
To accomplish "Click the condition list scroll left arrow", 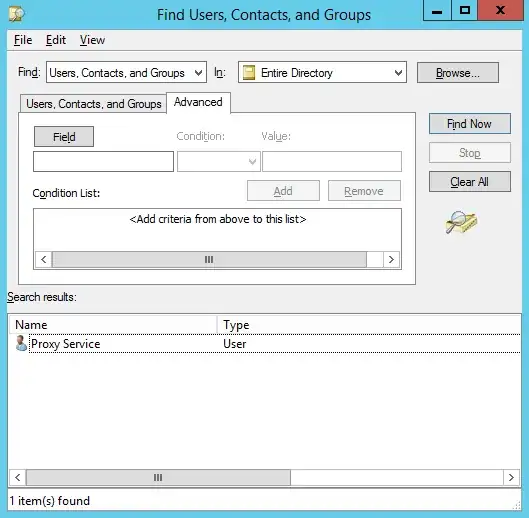I will point(44,260).
